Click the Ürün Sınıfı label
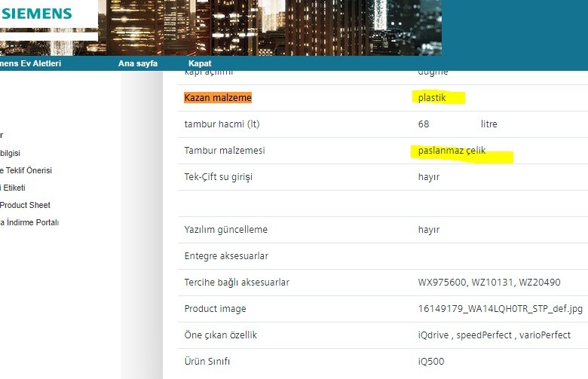The width and height of the screenshot is (588, 379). click(x=207, y=362)
